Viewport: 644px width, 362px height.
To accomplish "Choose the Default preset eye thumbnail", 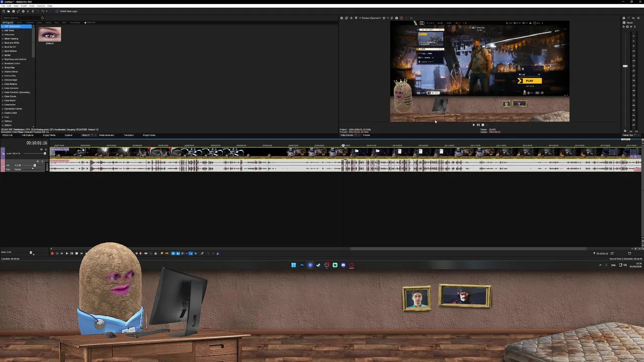I will tap(49, 35).
